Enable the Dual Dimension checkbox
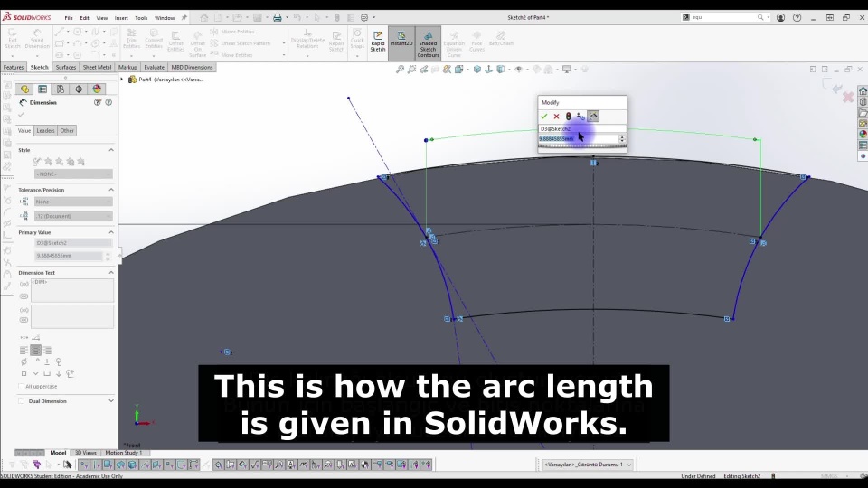The height and width of the screenshot is (488, 868). [22, 401]
